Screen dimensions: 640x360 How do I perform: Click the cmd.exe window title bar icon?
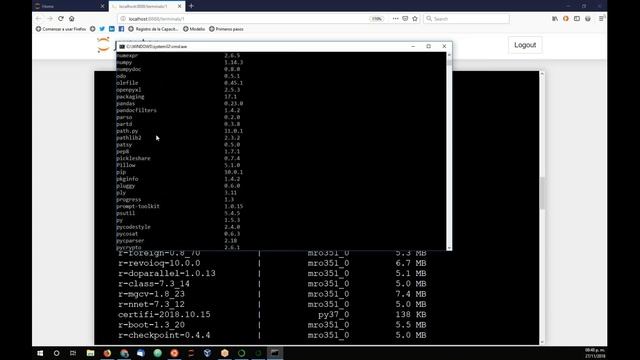pyautogui.click(x=122, y=47)
